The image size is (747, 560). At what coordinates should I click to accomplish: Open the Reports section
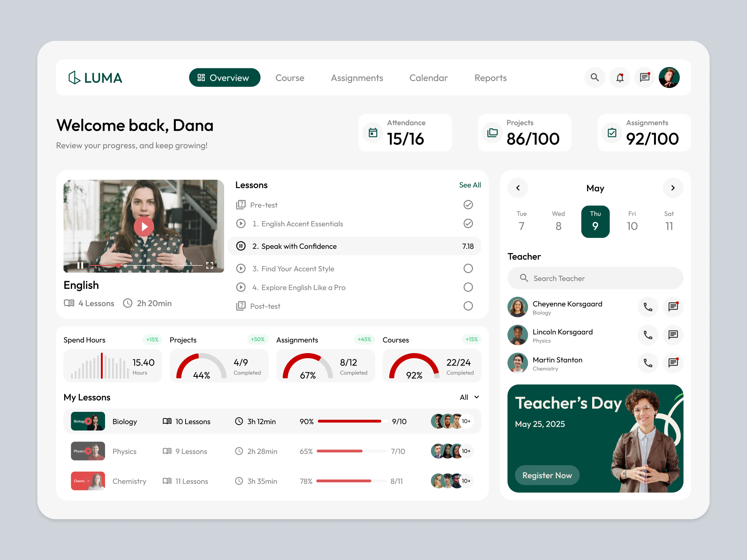[x=490, y=78]
